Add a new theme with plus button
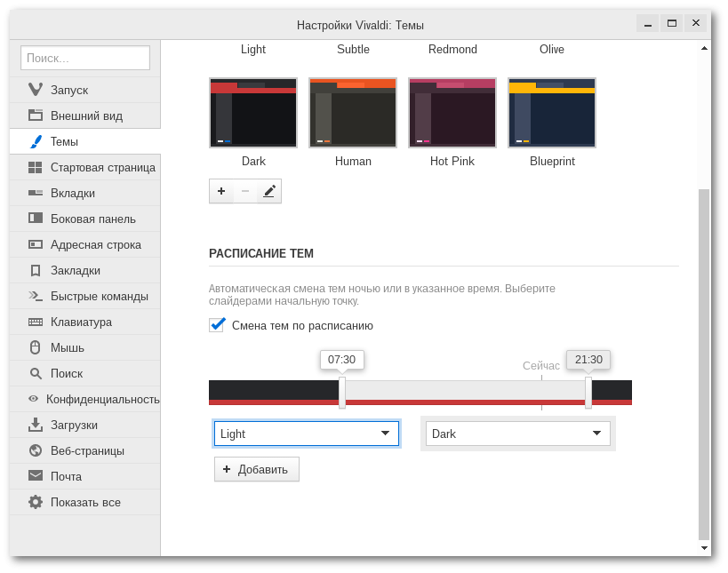This screenshot has height=573, width=728. tap(221, 191)
